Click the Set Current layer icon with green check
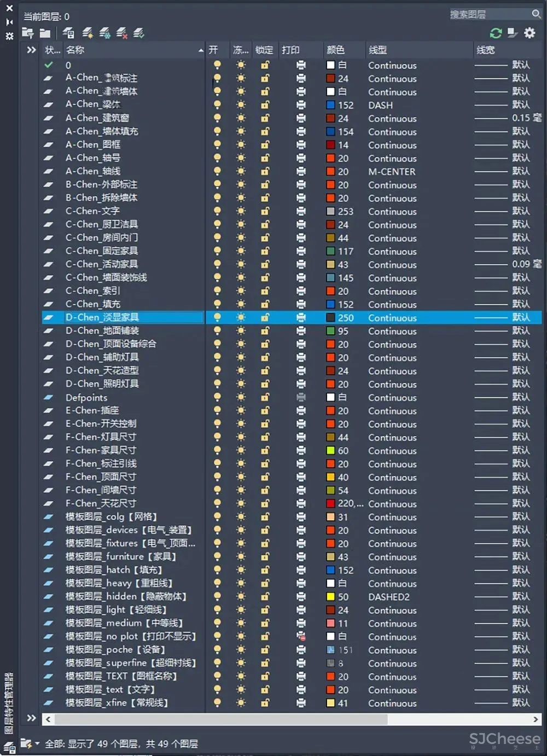Image resolution: width=547 pixels, height=756 pixels. pos(139,33)
